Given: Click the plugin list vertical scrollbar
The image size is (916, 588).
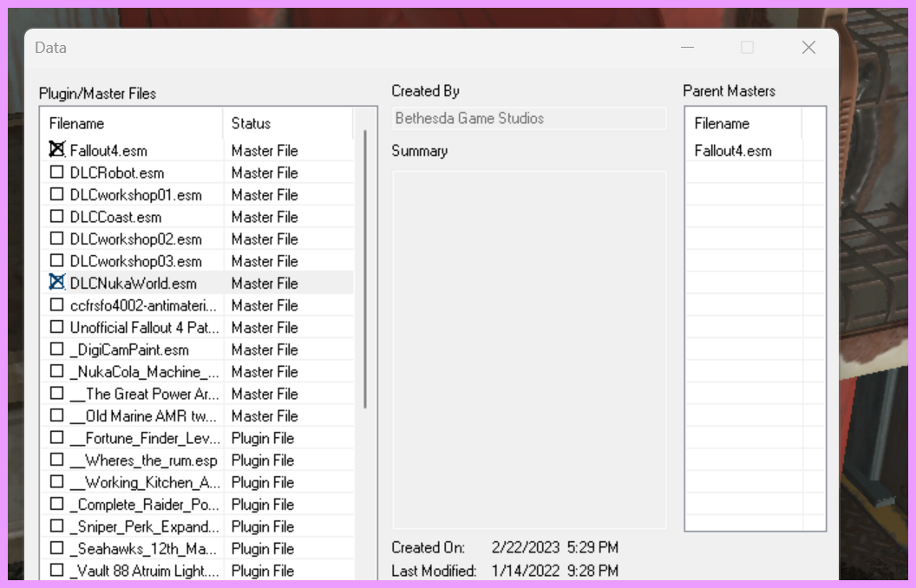Looking at the screenshot, I should 365,269.
